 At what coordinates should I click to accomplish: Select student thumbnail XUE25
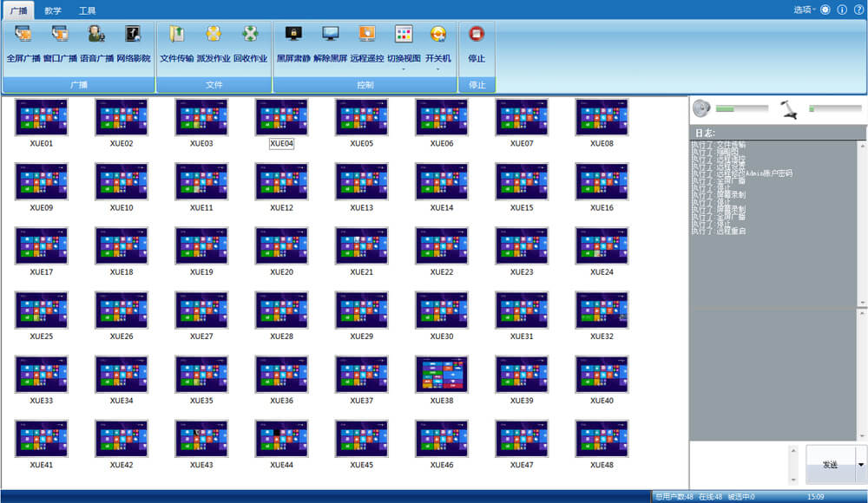[42, 310]
